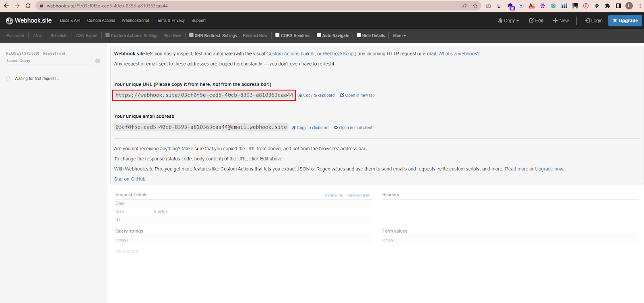Screen dimensions: 644x303
Task: Expand the Copy dropdown
Action: [508, 20]
